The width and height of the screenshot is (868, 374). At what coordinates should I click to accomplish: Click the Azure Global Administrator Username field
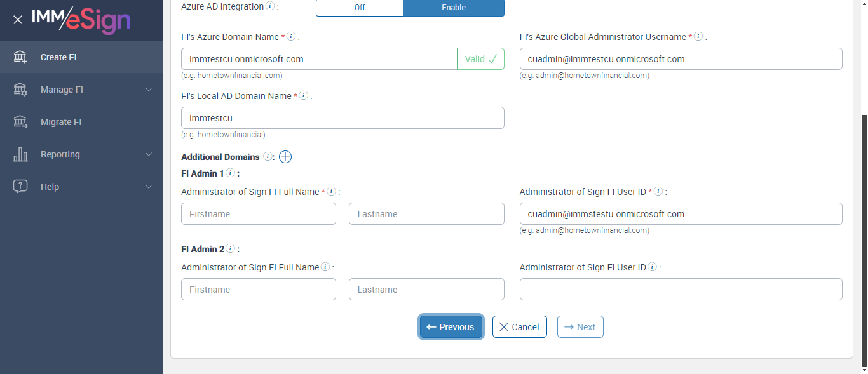(681, 59)
